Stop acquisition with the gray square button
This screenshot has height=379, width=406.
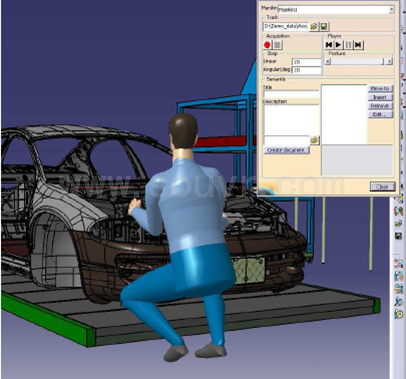click(277, 45)
